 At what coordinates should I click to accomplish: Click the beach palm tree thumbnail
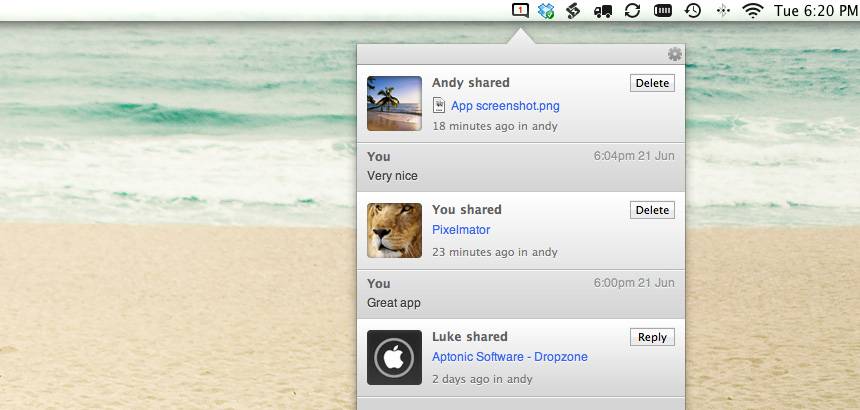[x=394, y=104]
